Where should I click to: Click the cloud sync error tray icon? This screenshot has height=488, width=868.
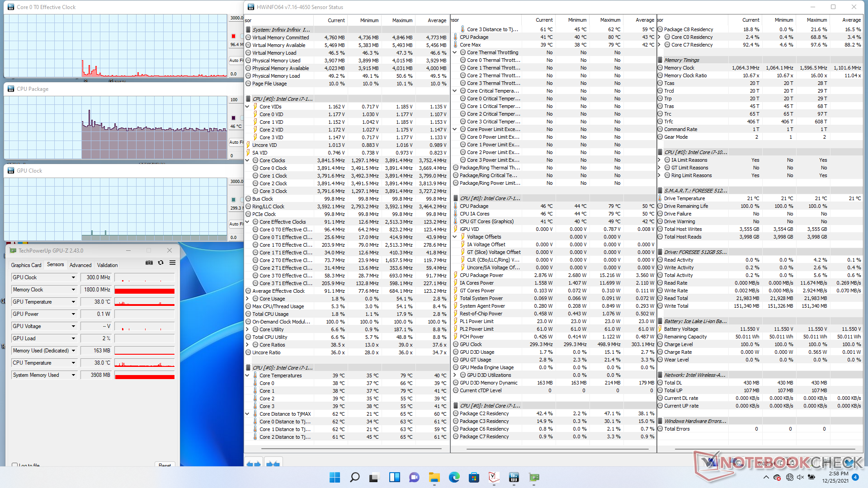coord(777,477)
